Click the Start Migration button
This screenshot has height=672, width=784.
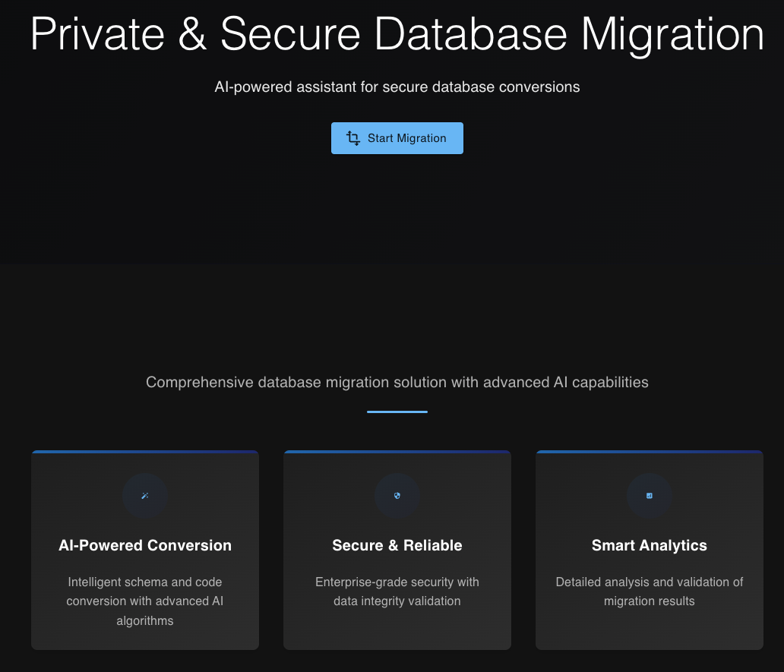tap(406, 138)
